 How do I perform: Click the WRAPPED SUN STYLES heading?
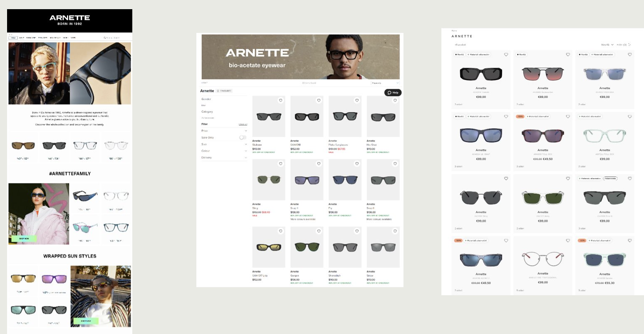click(70, 256)
